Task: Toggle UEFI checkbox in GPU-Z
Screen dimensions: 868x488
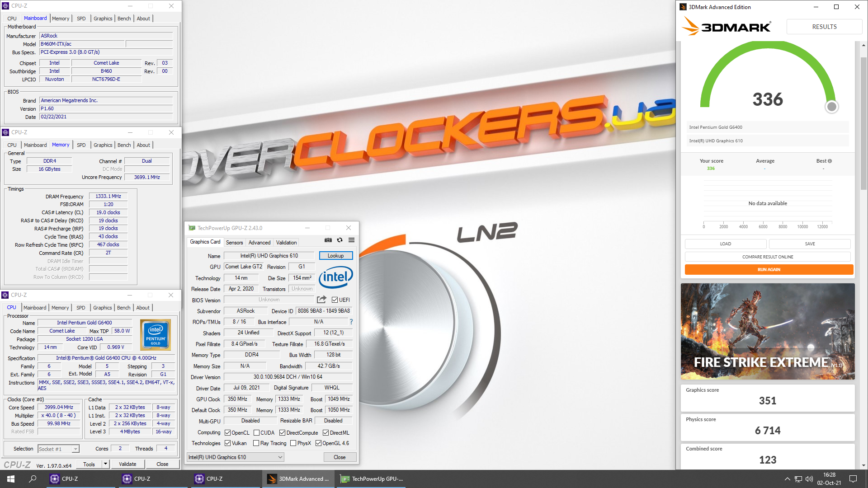Action: tap(335, 300)
